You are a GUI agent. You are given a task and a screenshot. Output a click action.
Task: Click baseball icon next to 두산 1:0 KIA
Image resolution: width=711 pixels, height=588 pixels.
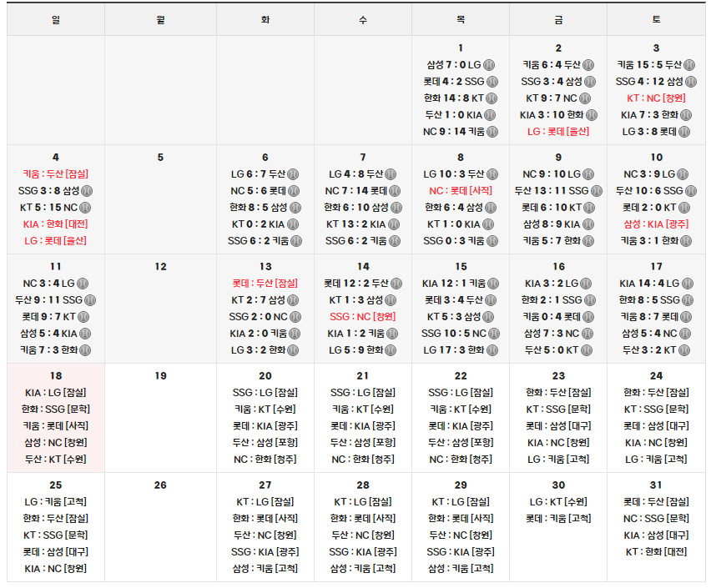click(x=490, y=115)
